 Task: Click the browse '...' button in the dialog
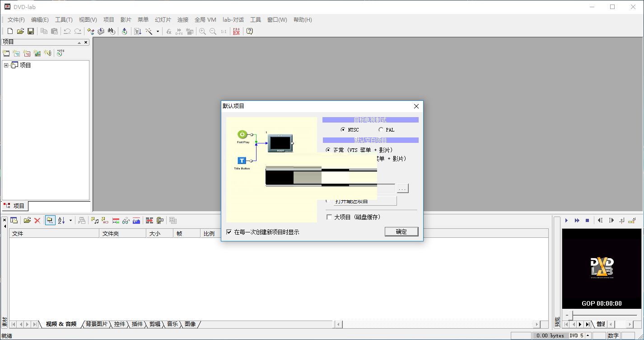[403, 189]
